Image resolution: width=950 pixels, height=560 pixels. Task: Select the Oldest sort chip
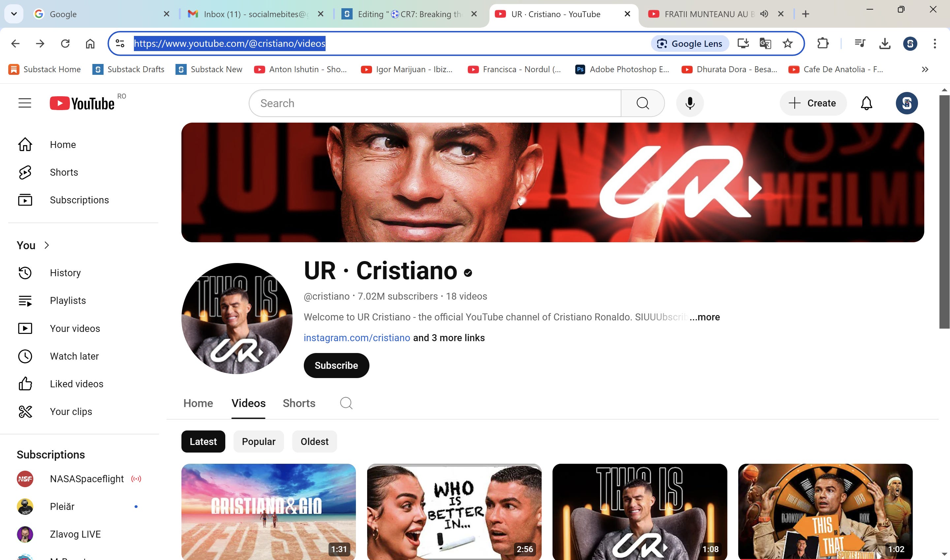(315, 442)
